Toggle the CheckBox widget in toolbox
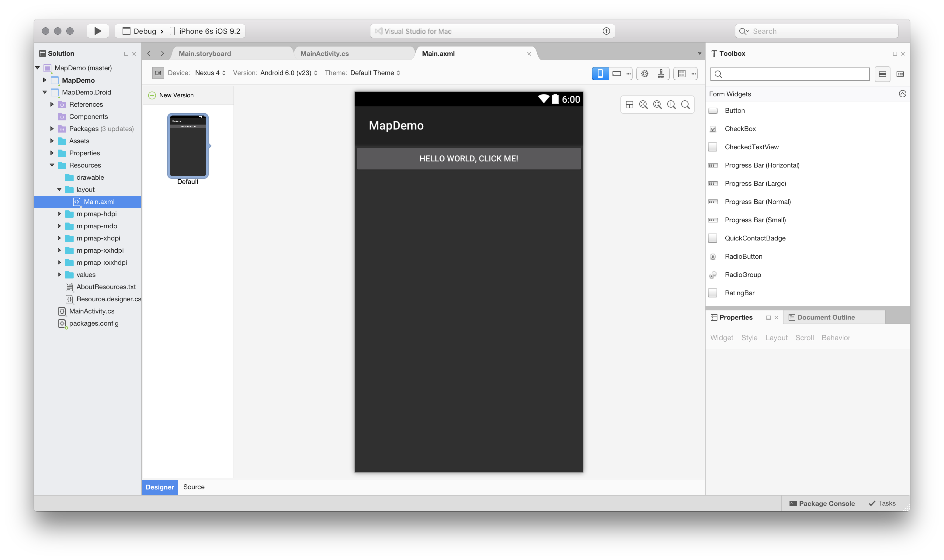This screenshot has width=944, height=560. 740,129
